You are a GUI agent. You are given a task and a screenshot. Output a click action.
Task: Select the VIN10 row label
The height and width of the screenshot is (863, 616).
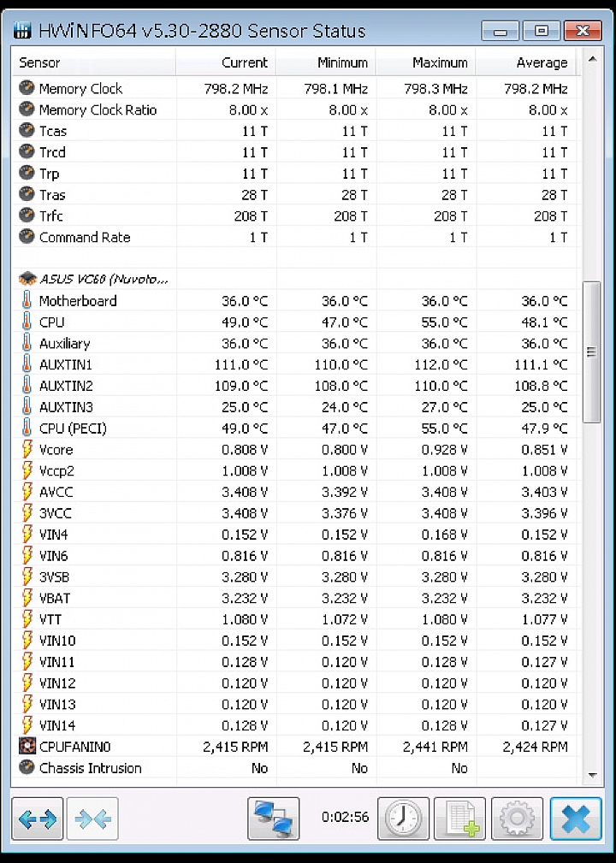[57, 641]
